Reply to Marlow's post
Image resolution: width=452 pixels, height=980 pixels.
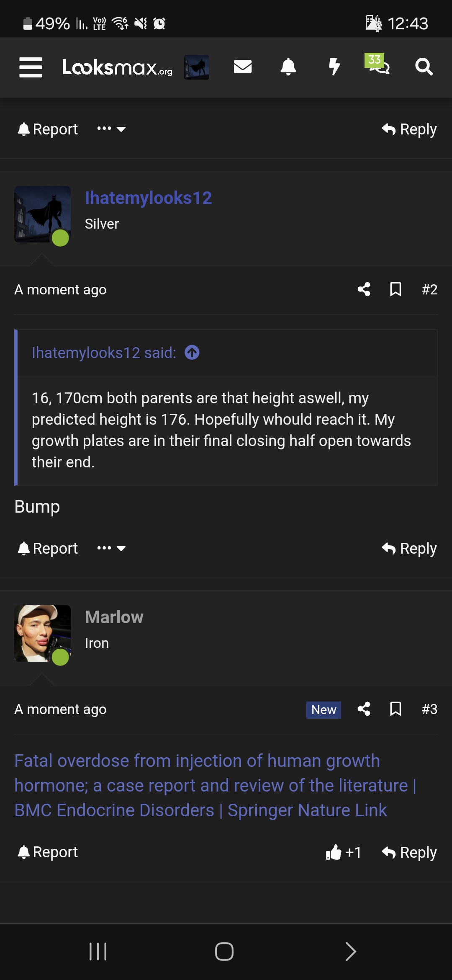(409, 852)
